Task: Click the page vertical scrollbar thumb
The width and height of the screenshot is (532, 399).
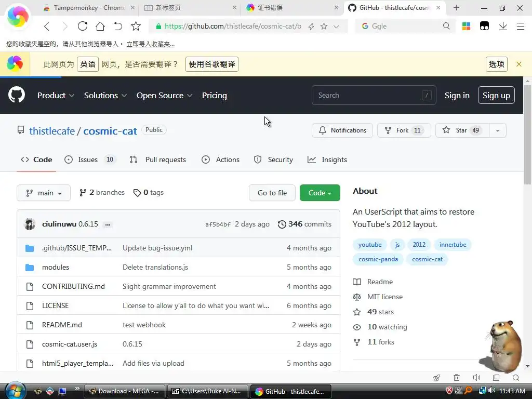Action: pos(527,135)
